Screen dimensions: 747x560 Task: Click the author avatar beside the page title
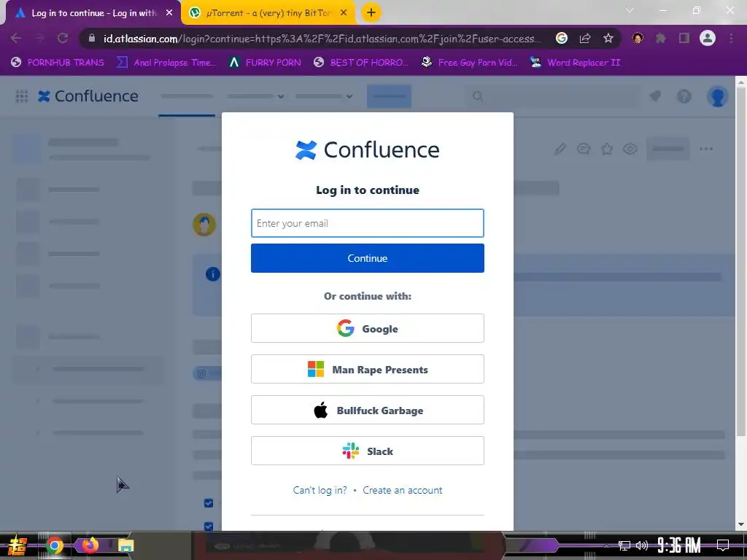(204, 225)
